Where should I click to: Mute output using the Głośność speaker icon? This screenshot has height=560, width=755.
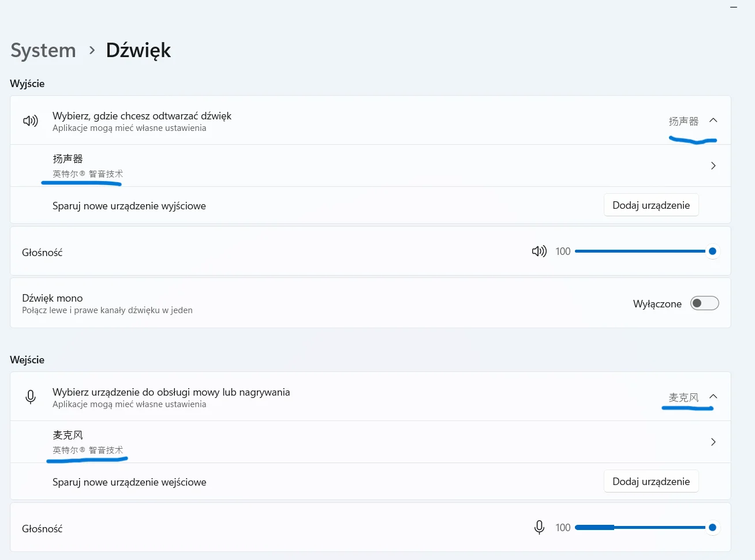[539, 251]
